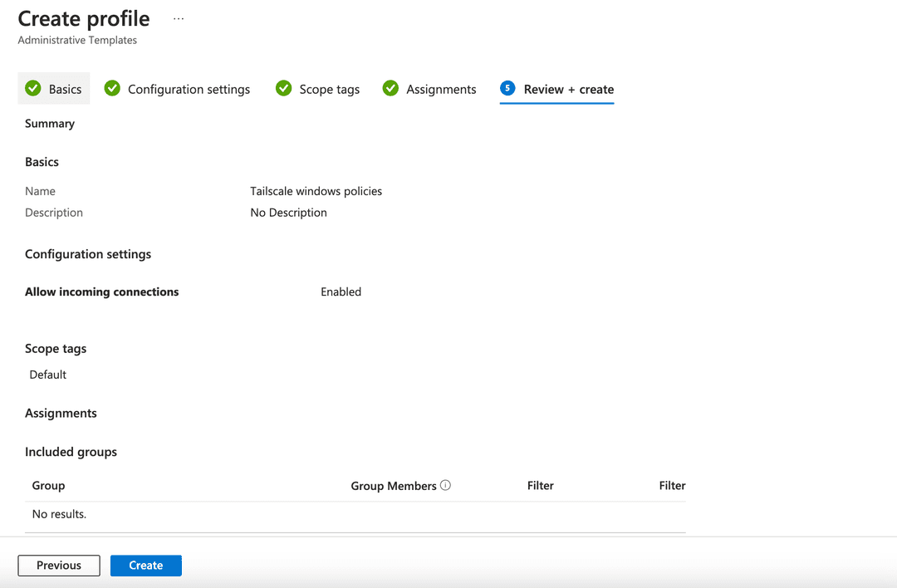Switch to the Scope tags tab
897x588 pixels.
(x=330, y=89)
